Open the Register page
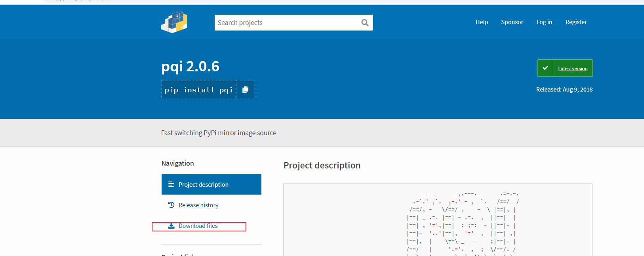 pos(576,22)
